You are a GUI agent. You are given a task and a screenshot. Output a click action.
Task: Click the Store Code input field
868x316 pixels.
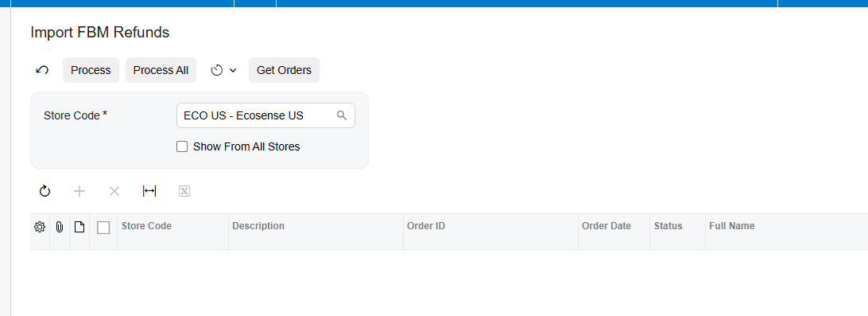[265, 115]
